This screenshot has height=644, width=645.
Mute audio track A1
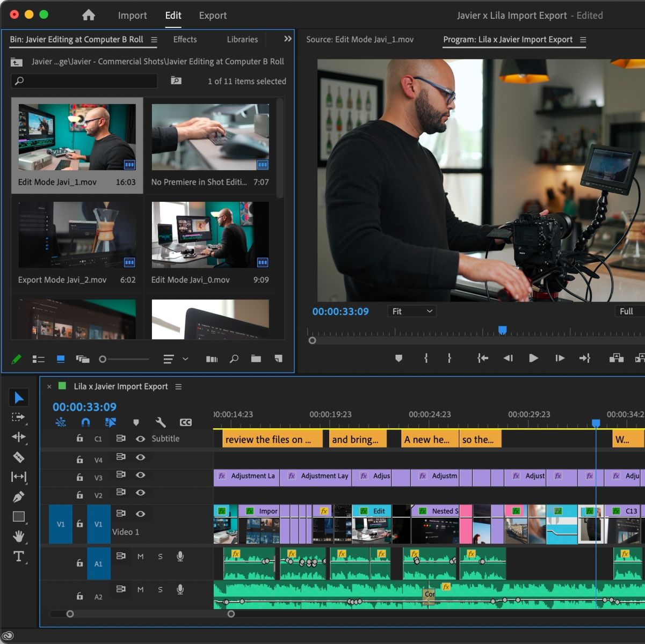pos(140,557)
